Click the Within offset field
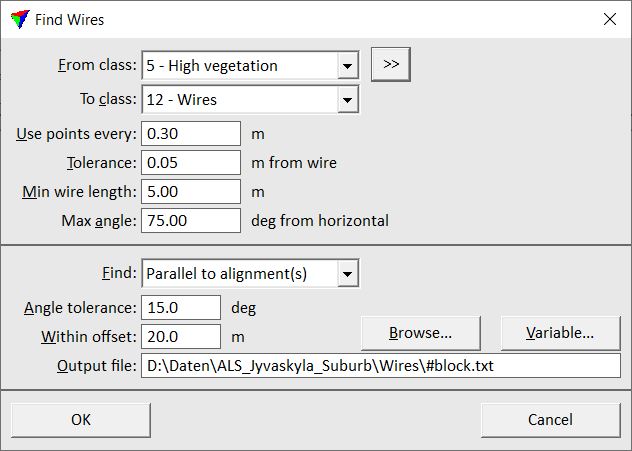 (x=181, y=337)
